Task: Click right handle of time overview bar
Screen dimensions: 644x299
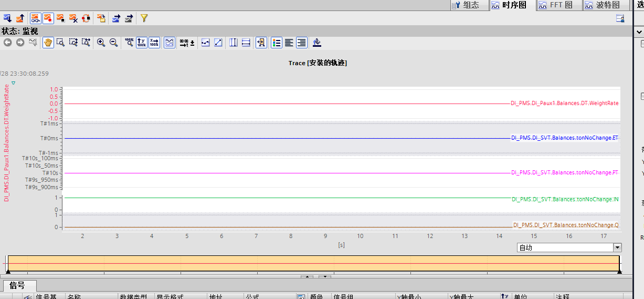Action: pos(619,272)
